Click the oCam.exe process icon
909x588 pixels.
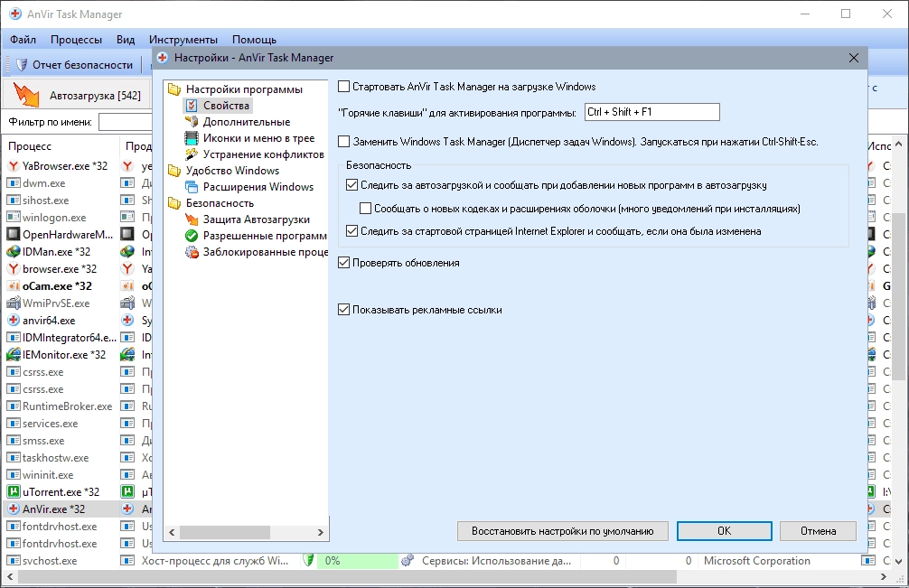coord(13,286)
